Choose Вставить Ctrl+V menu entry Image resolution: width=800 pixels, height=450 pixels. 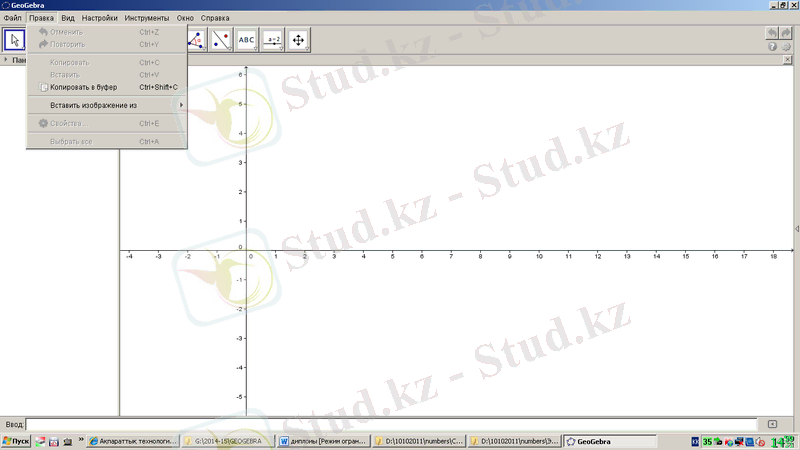coord(107,75)
